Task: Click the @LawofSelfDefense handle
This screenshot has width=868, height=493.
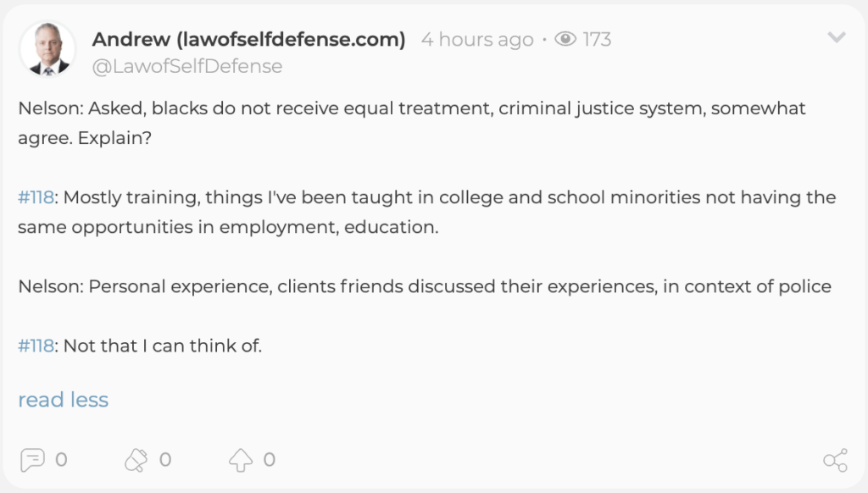Action: pyautogui.click(x=187, y=66)
